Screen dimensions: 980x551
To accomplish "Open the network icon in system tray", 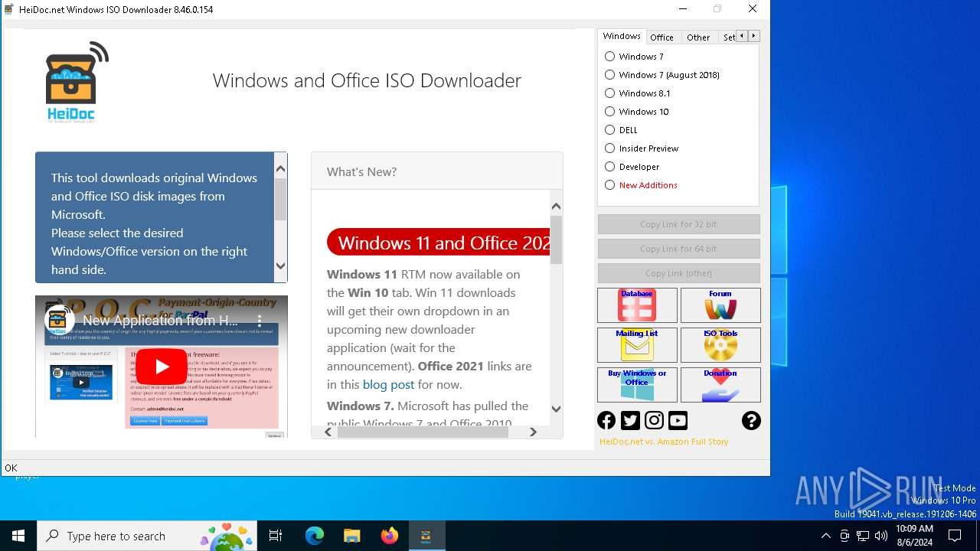I will (x=863, y=536).
